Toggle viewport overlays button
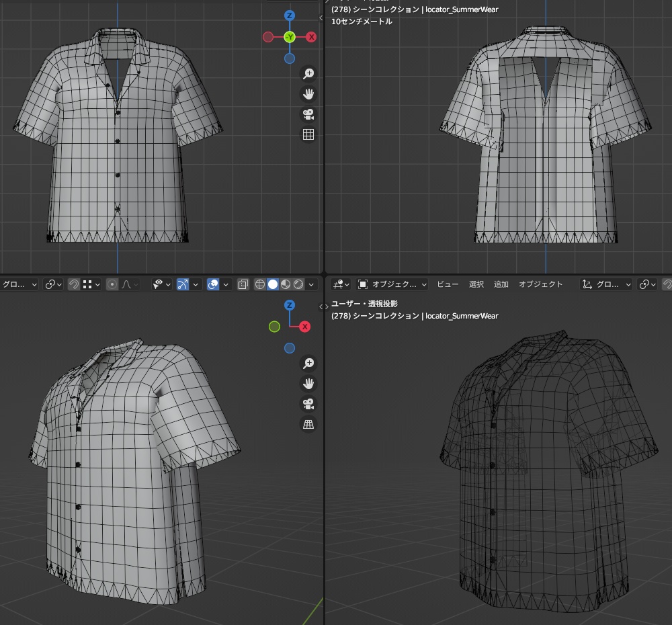Screen dimensions: 672x625 click(213, 284)
